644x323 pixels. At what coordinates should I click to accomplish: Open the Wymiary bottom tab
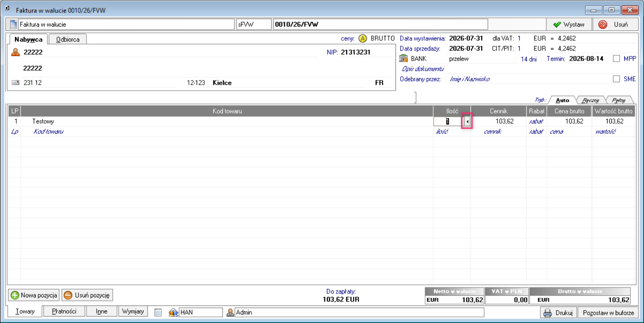tap(133, 311)
